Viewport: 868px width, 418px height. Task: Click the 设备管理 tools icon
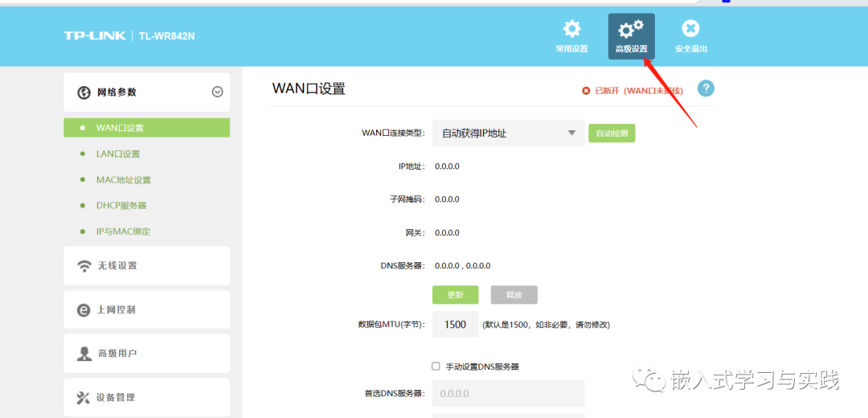83,398
